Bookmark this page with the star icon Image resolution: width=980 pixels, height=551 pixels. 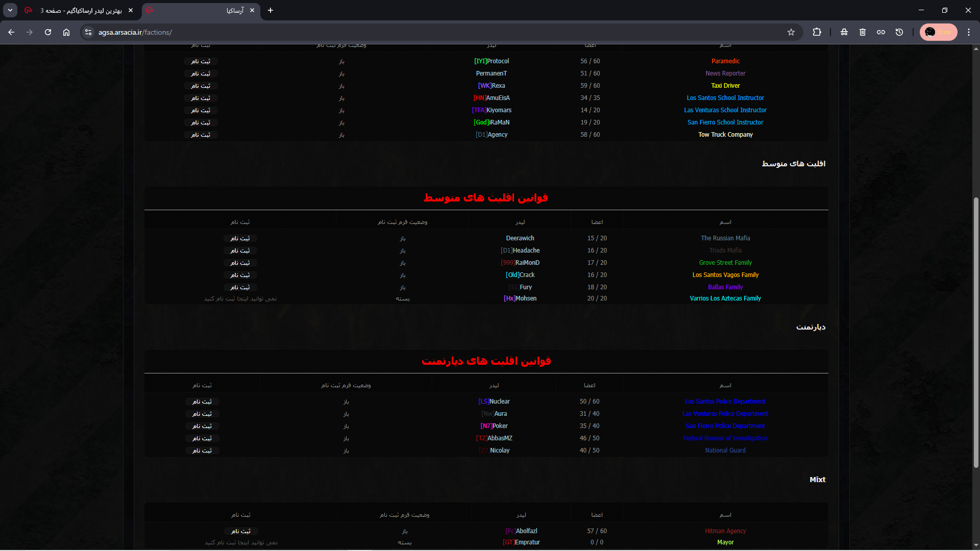coord(791,32)
